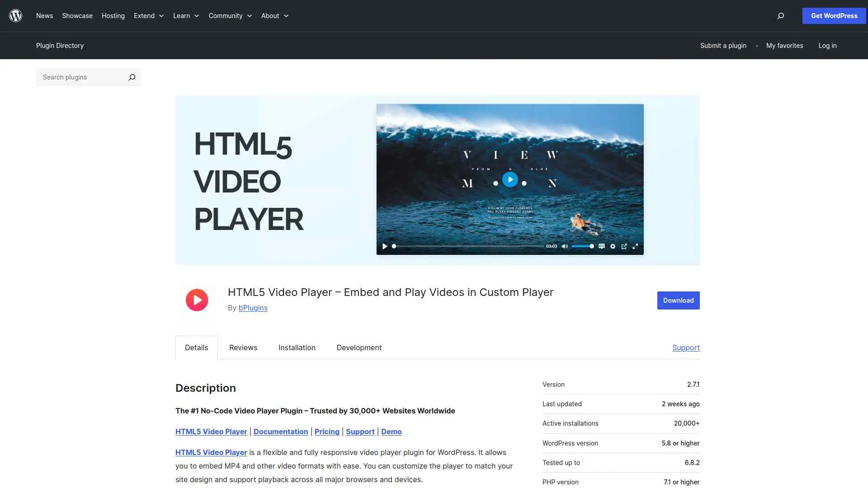Image resolution: width=868 pixels, height=488 pixels.
Task: Enable closed captions in the video player
Action: pos(601,246)
